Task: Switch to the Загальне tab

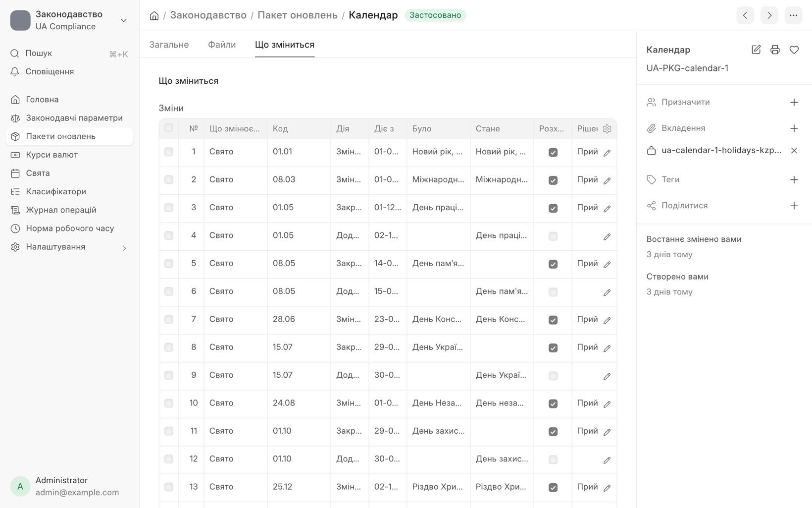Action: coord(169,45)
